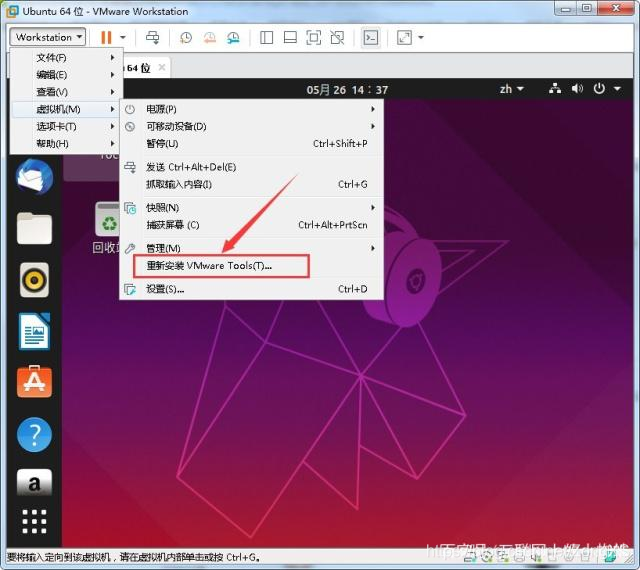Close the Ubuntu 64 位 tab
Image resolution: width=640 pixels, height=570 pixels.
pos(162,67)
